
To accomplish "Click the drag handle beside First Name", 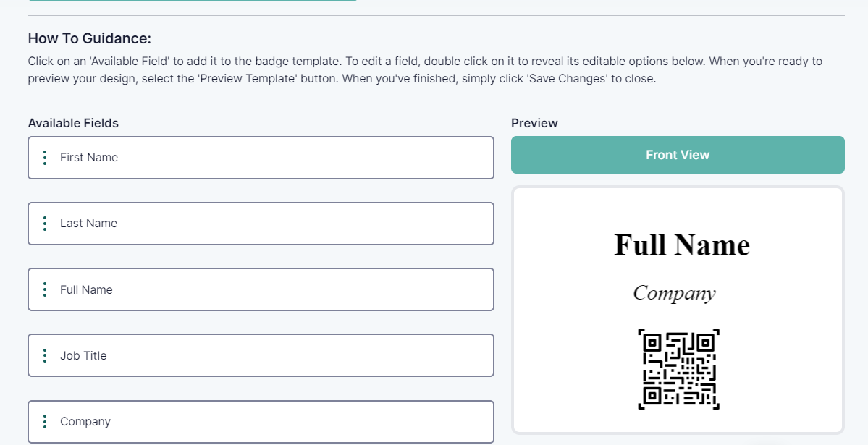I will click(45, 158).
